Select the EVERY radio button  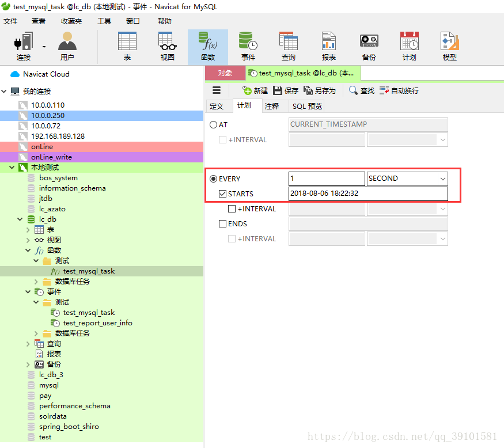pyautogui.click(x=214, y=179)
